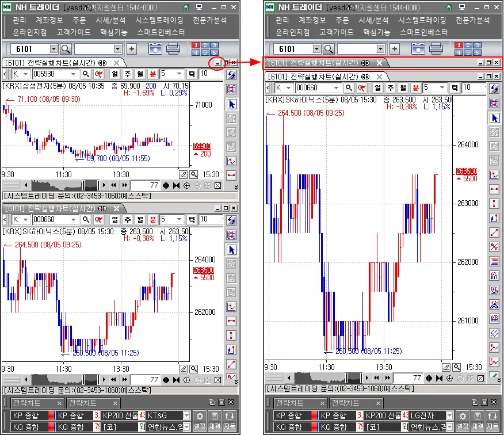Click the zoom-in circle plus icon under Samsung chart
Image resolution: width=504 pixels, height=435 pixels.
pyautogui.click(x=186, y=185)
